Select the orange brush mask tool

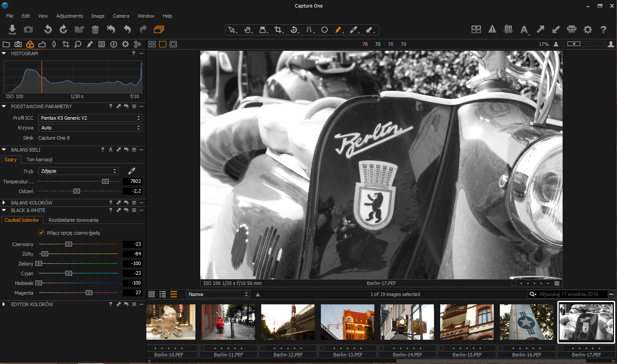[339, 30]
